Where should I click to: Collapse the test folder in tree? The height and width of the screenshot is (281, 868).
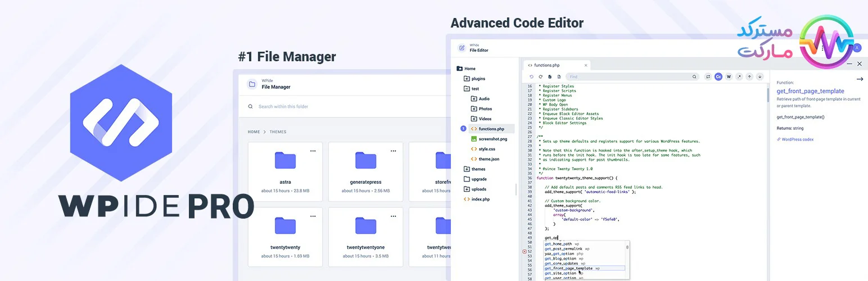coord(467,89)
